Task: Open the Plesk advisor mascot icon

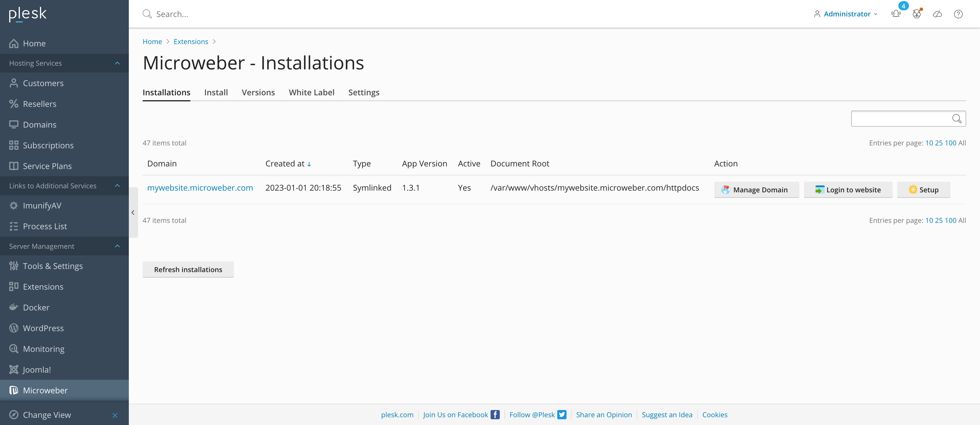Action: click(916, 14)
